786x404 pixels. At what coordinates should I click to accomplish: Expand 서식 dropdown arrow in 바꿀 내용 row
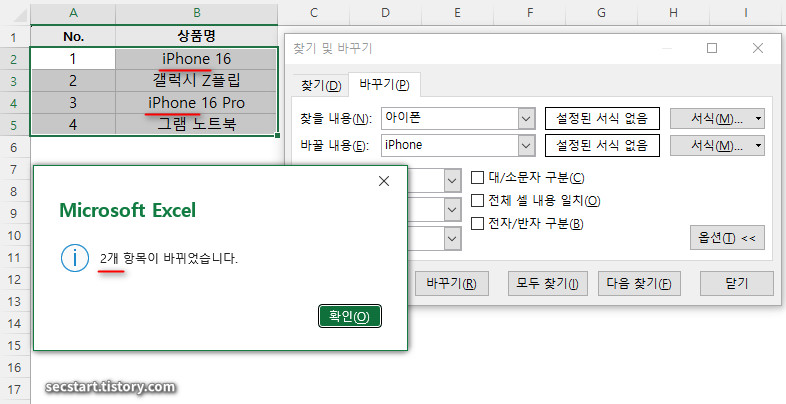coord(758,145)
